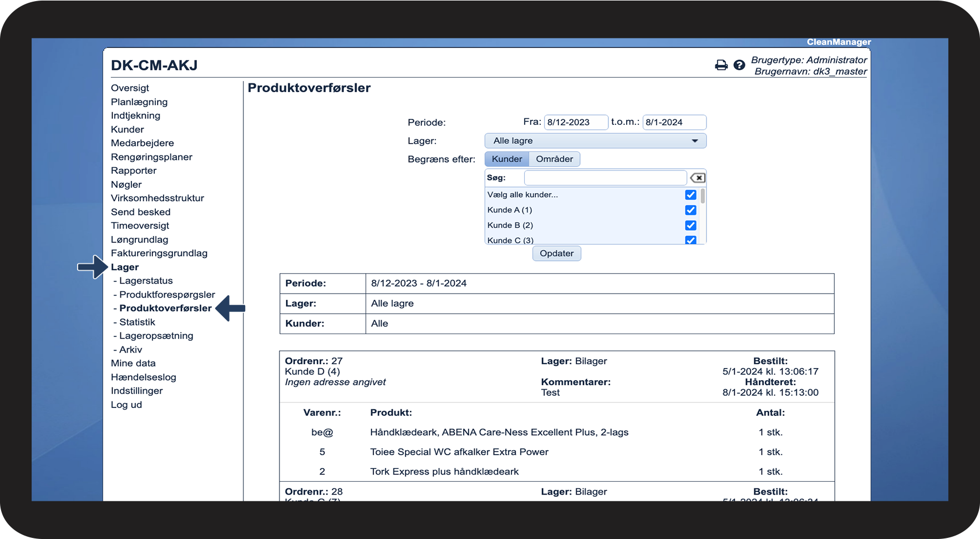
Task: Open Send besked
Action: coord(141,212)
